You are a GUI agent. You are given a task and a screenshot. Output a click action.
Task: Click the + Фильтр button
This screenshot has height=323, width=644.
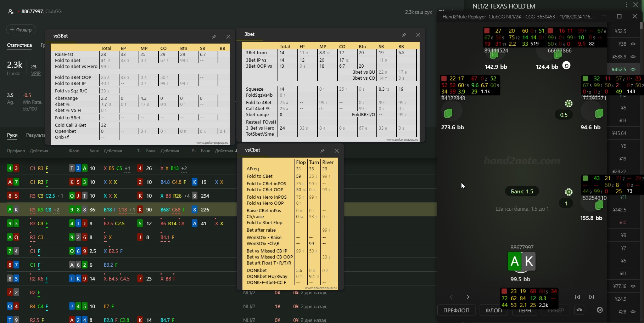coord(21,30)
